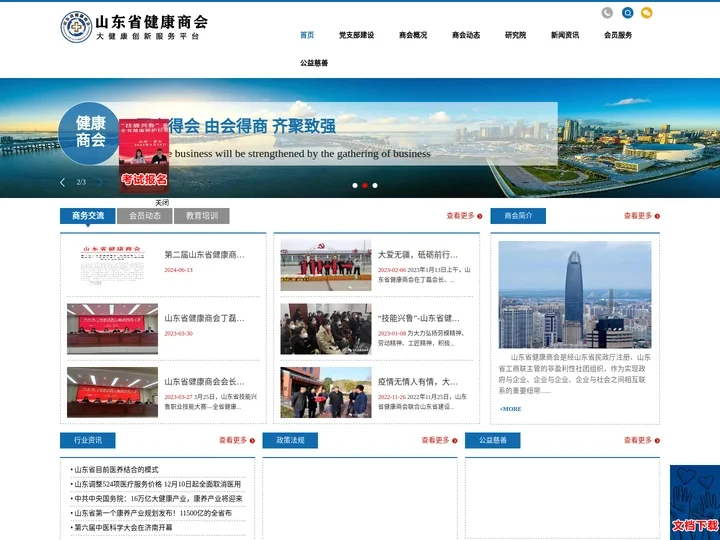Select the active red banner dot
720x540 pixels.
(365, 186)
